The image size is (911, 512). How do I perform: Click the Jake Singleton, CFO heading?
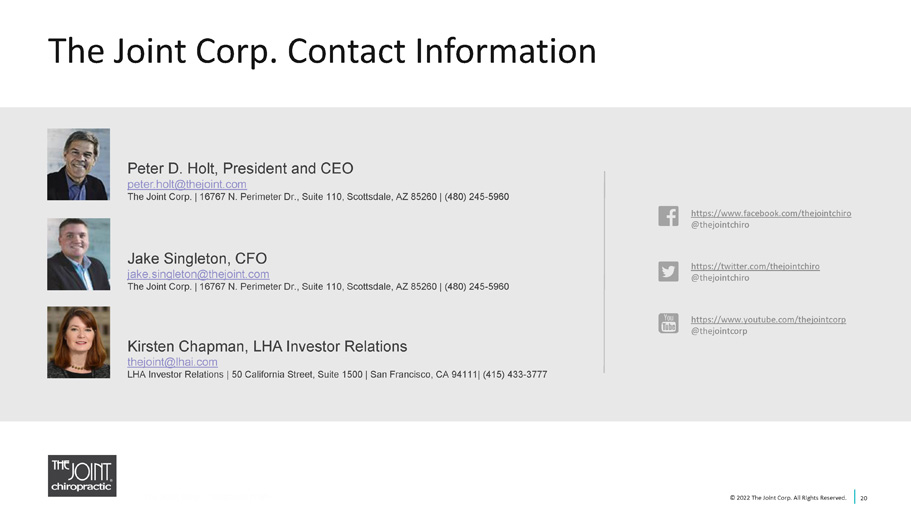pos(197,259)
